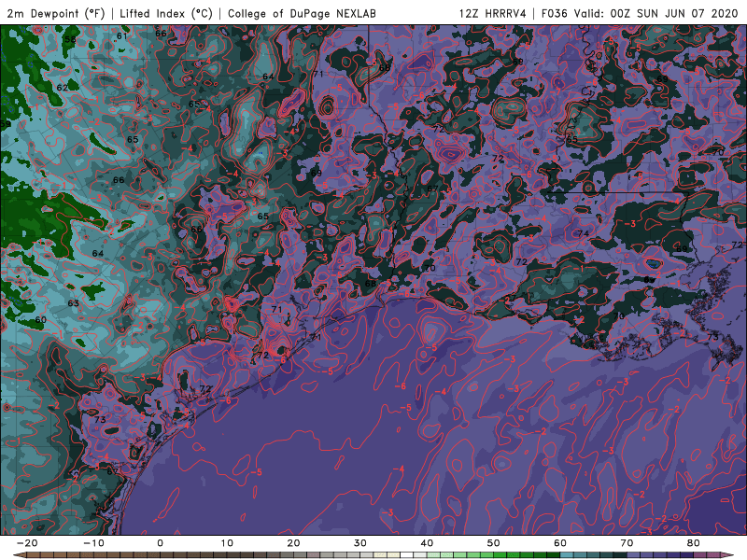The image size is (747, 560).
Task: Click the 70 label on the color scale
Action: click(627, 543)
